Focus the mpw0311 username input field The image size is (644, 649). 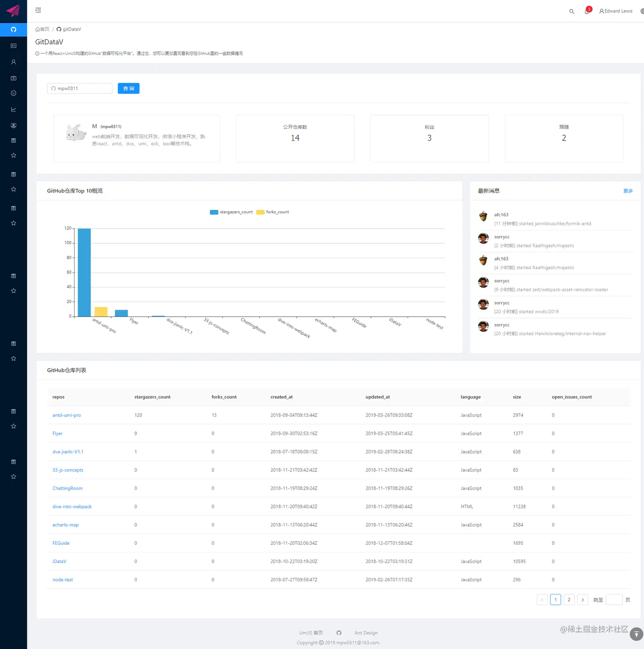pyautogui.click(x=80, y=89)
